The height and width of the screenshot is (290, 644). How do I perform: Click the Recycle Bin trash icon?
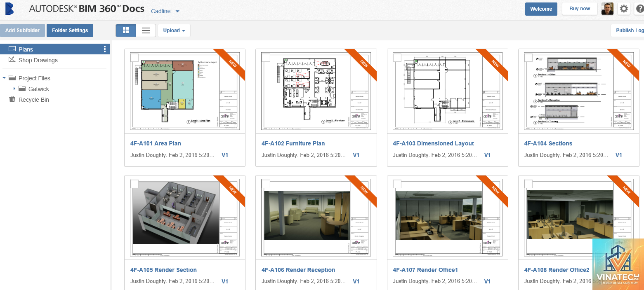click(x=12, y=99)
